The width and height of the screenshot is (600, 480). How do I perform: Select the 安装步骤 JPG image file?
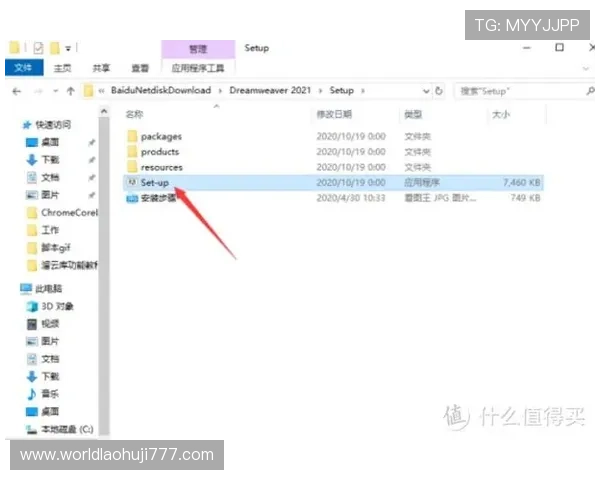158,198
